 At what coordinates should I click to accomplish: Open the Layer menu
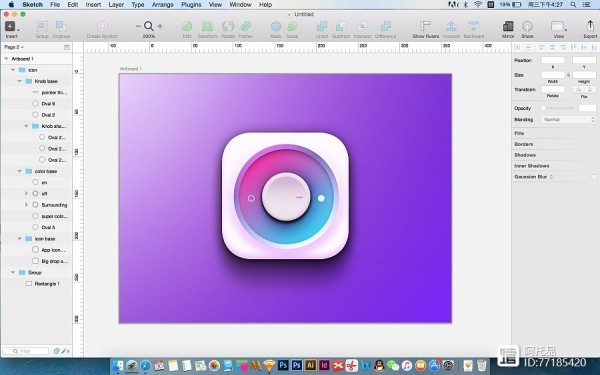(116, 5)
